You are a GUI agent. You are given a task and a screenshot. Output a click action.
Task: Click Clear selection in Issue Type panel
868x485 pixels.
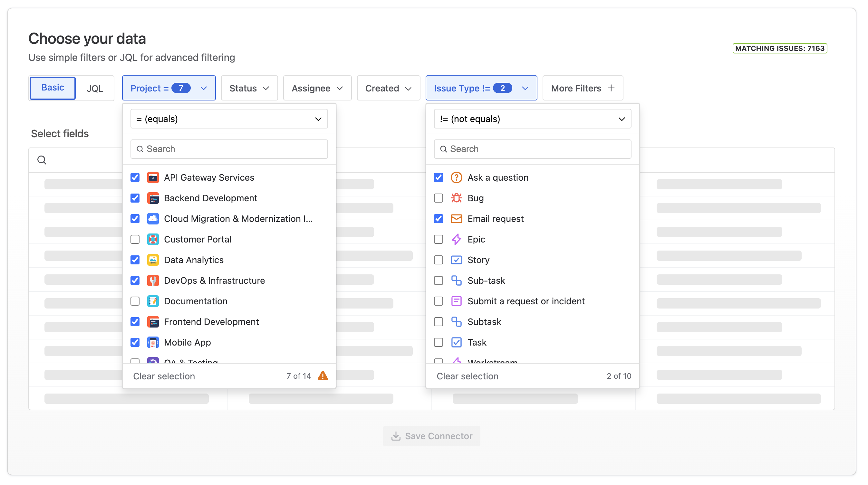[468, 376]
